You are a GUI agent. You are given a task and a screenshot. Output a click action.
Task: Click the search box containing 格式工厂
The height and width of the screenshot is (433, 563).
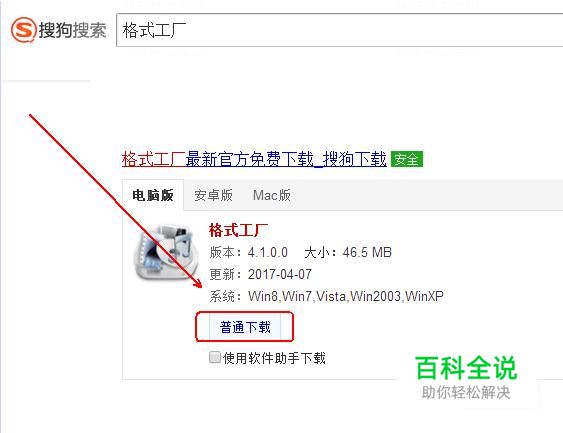339,30
